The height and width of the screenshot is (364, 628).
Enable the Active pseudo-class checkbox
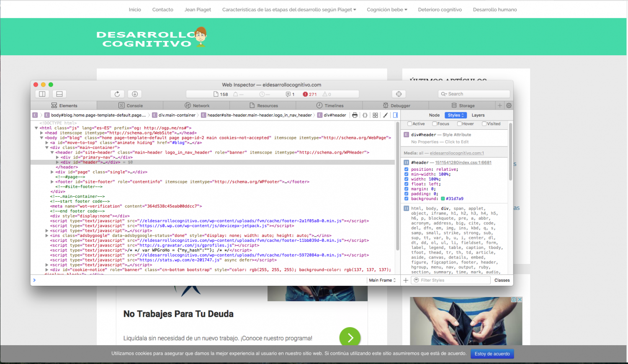tap(410, 124)
